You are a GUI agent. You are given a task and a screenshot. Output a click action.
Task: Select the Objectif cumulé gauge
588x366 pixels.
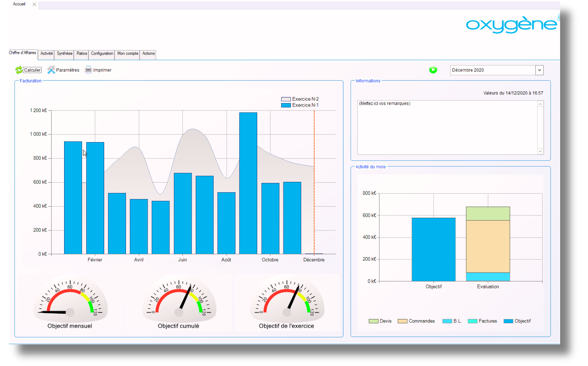point(179,300)
